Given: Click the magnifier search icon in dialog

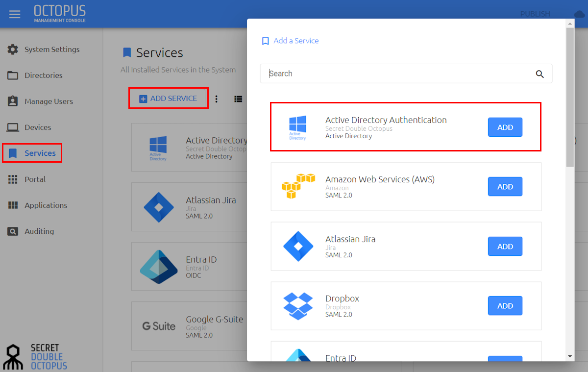Looking at the screenshot, I should (x=539, y=74).
